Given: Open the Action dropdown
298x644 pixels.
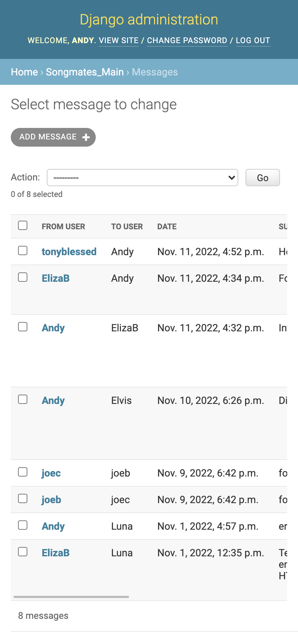Looking at the screenshot, I should (x=142, y=178).
